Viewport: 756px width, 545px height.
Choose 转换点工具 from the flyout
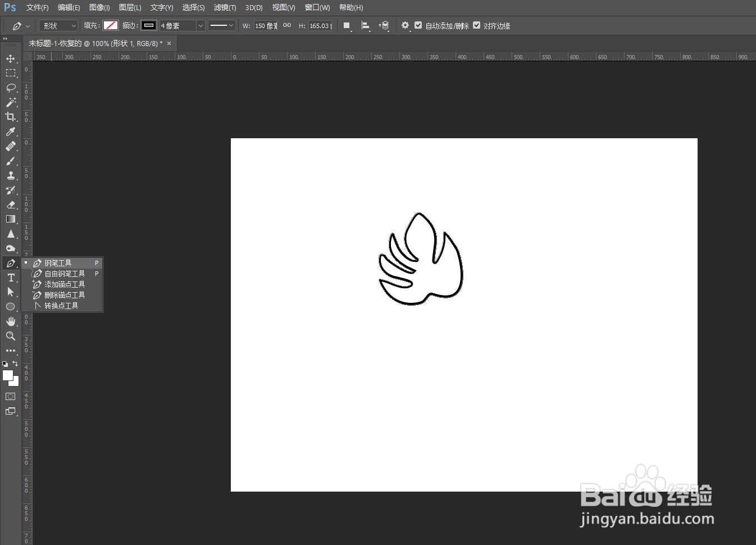point(62,306)
